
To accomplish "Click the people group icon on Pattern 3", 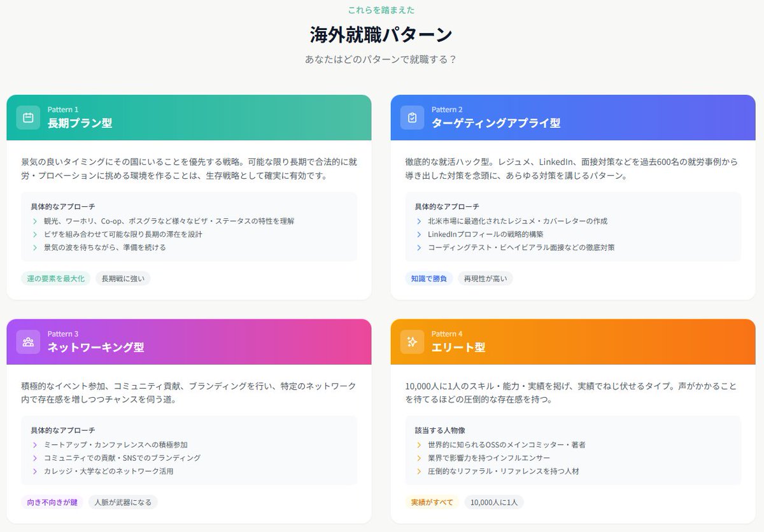I will pyautogui.click(x=28, y=342).
